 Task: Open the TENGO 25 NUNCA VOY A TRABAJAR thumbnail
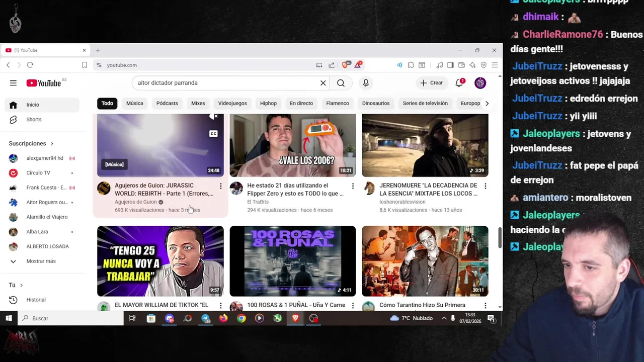(x=160, y=261)
